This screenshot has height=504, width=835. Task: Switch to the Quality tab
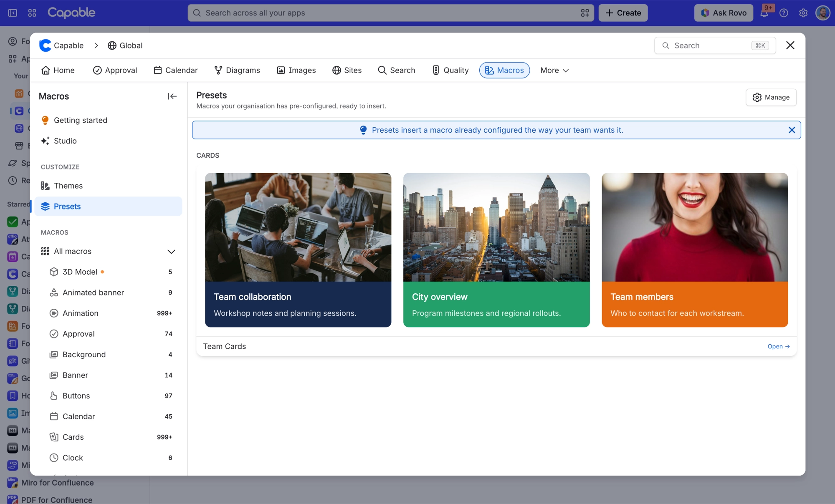pos(450,71)
